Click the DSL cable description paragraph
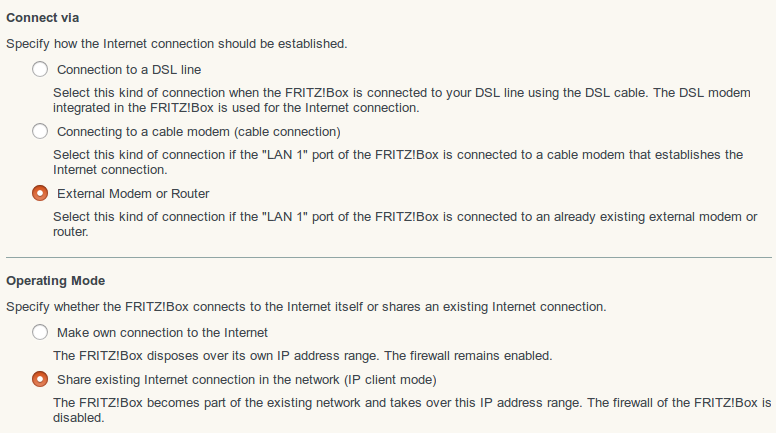The height and width of the screenshot is (433, 776). point(400,100)
